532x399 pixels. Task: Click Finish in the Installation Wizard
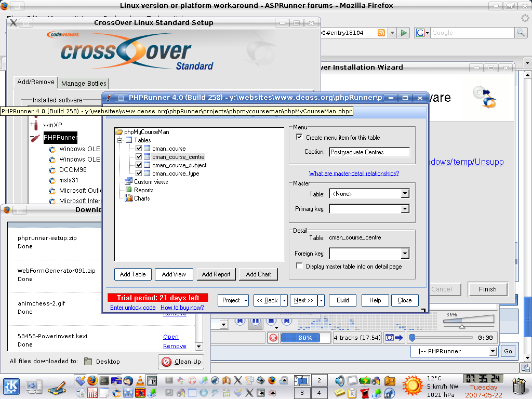[487, 289]
